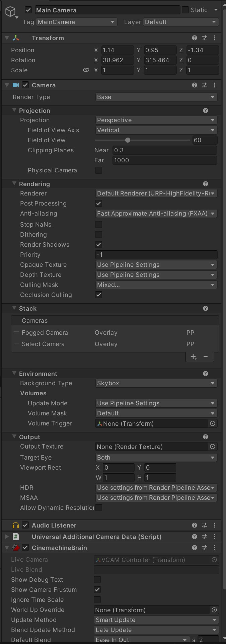Open Transform component help icon

(x=195, y=38)
